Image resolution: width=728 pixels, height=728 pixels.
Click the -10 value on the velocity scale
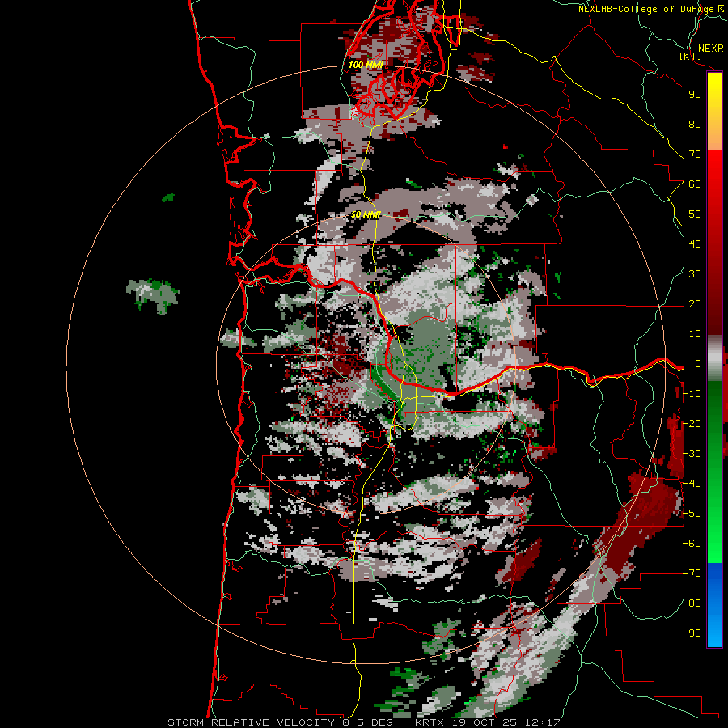point(692,394)
